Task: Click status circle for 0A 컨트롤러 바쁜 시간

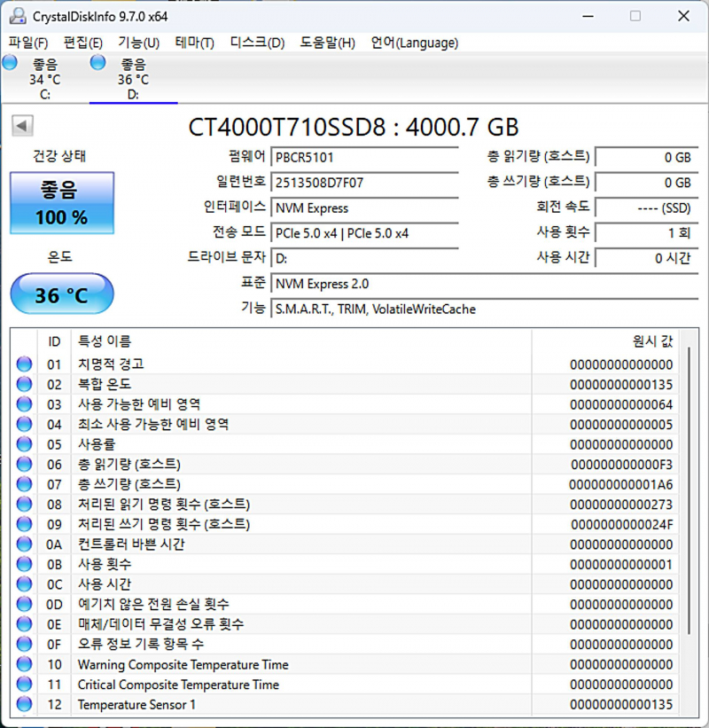Action: tap(24, 544)
